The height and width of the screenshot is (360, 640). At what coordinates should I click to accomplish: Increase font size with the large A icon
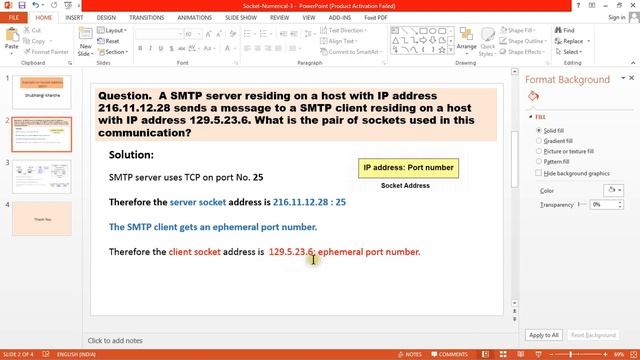pyautogui.click(x=209, y=34)
